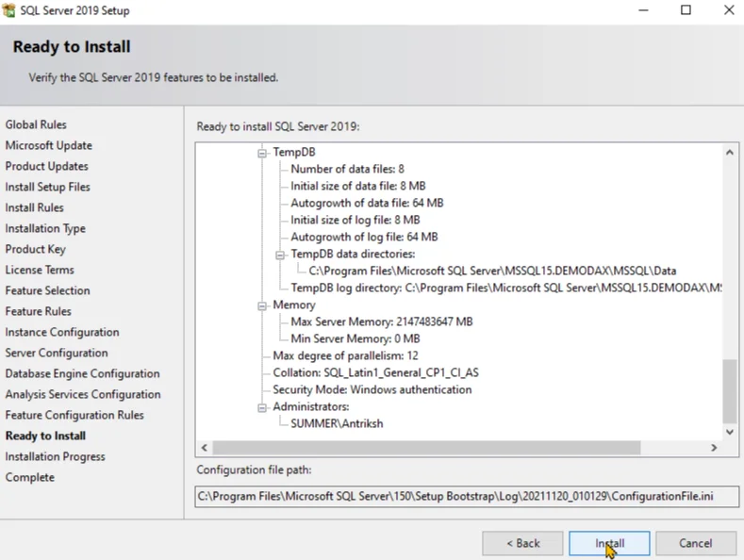Select Product Key step
Image resolution: width=744 pixels, height=560 pixels.
36,249
